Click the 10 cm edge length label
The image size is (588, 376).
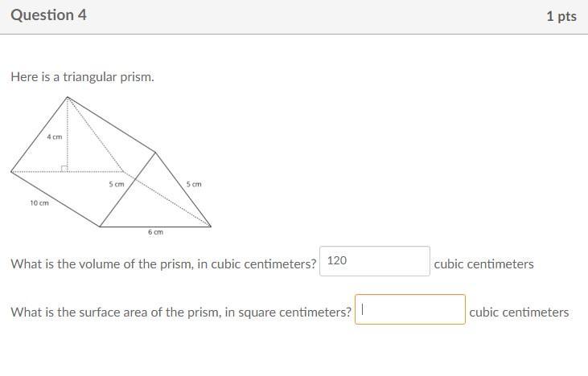click(39, 203)
